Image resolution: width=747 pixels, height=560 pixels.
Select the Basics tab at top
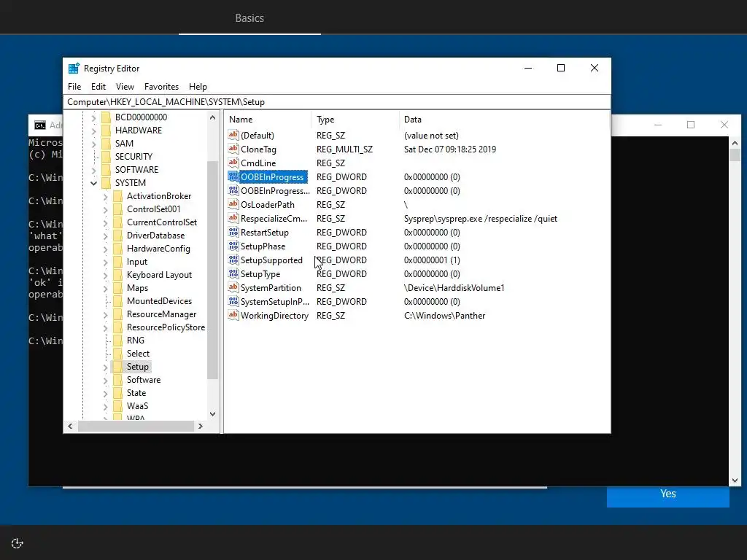(249, 18)
